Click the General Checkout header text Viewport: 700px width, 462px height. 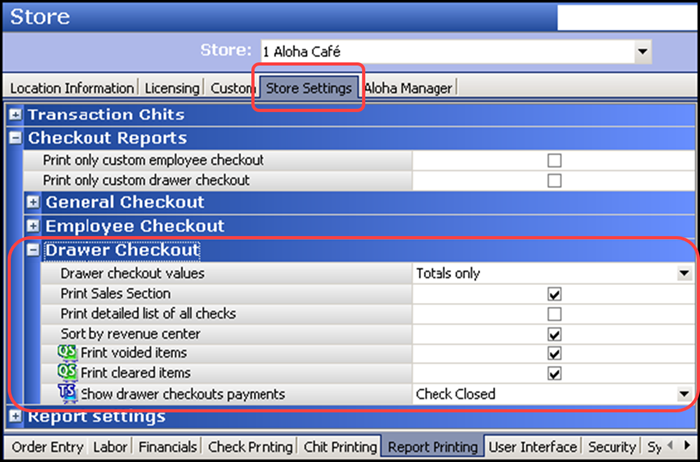(x=125, y=202)
